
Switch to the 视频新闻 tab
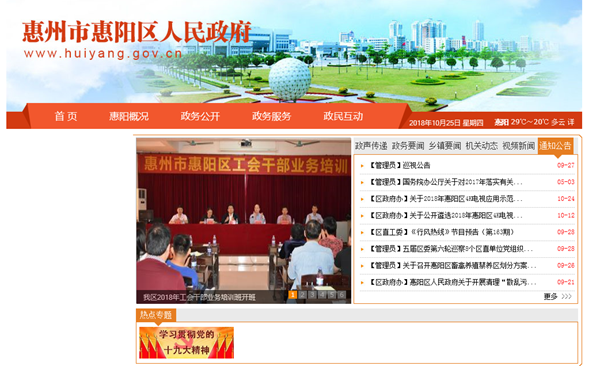(518, 146)
